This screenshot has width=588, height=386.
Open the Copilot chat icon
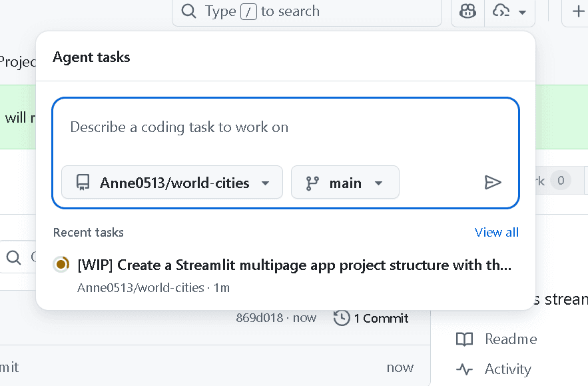(467, 11)
